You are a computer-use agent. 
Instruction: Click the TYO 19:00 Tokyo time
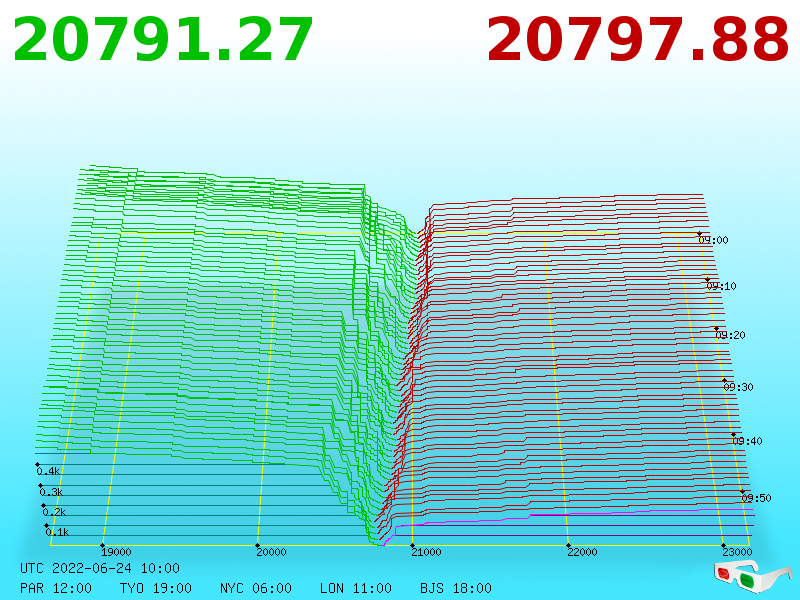pyautogui.click(x=156, y=588)
